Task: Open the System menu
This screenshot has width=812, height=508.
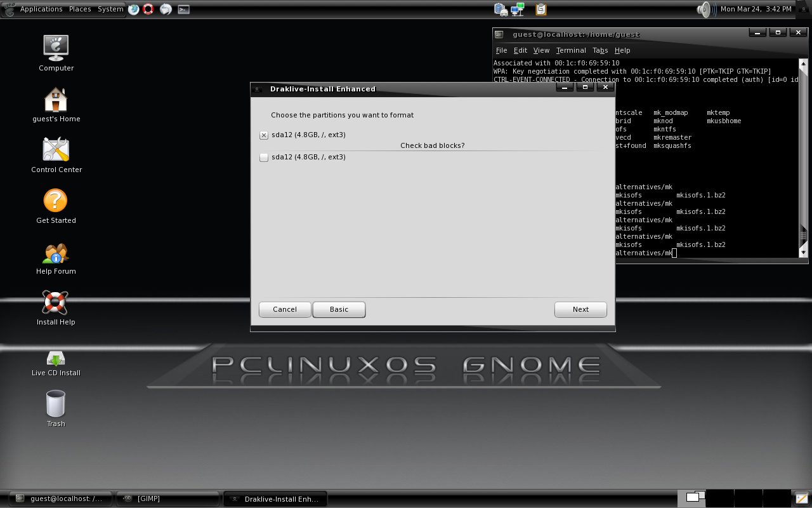Action: pos(110,9)
